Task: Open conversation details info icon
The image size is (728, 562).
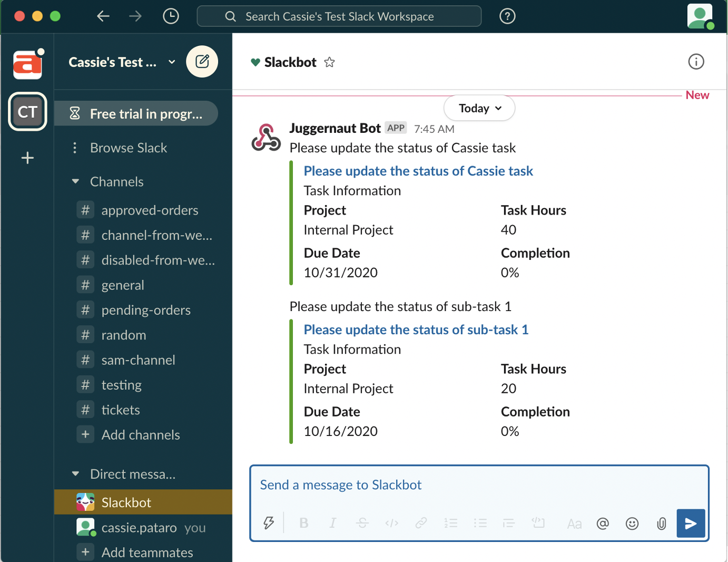Action: 696,62
